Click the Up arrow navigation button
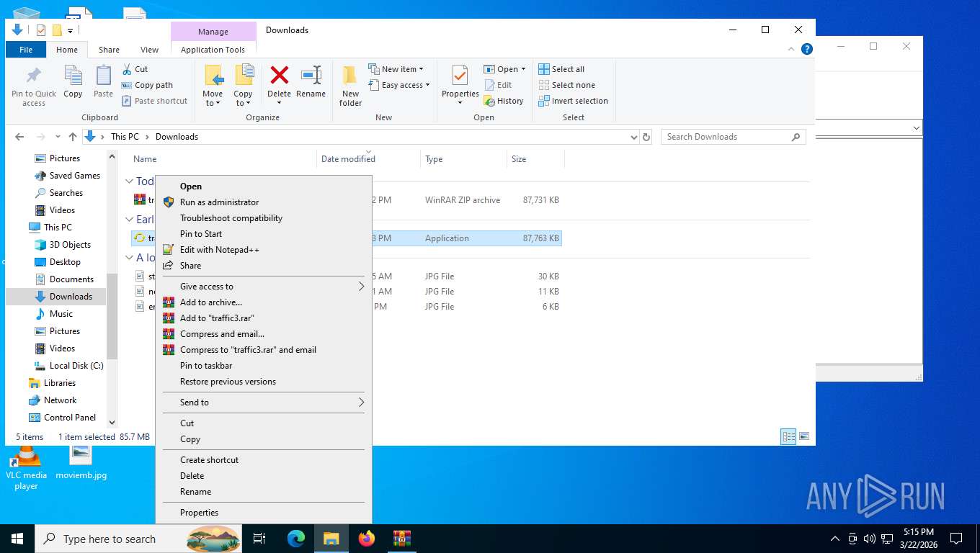This screenshot has width=980, height=553. coord(72,137)
